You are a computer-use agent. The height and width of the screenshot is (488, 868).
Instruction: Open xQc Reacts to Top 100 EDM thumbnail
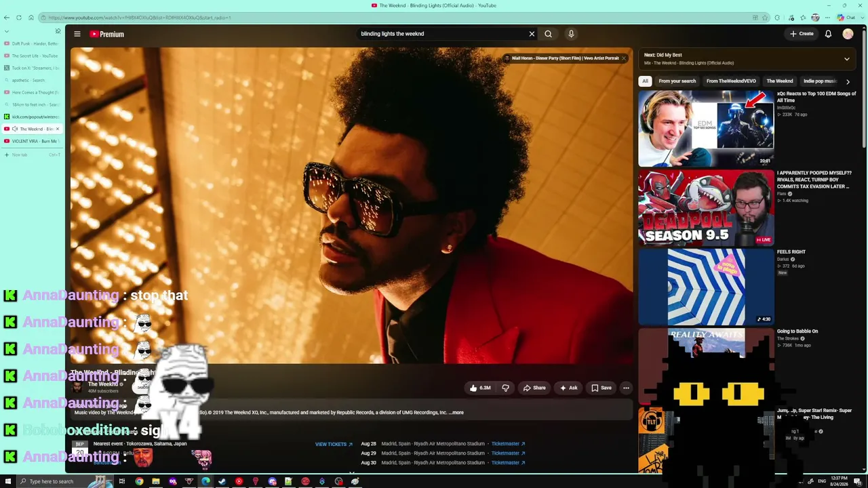point(706,129)
